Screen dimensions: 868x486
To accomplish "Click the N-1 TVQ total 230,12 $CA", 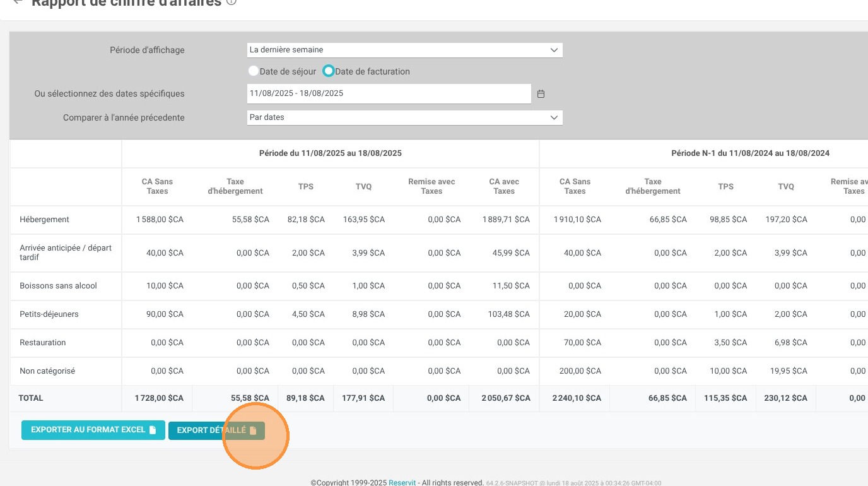I will 786,398.
